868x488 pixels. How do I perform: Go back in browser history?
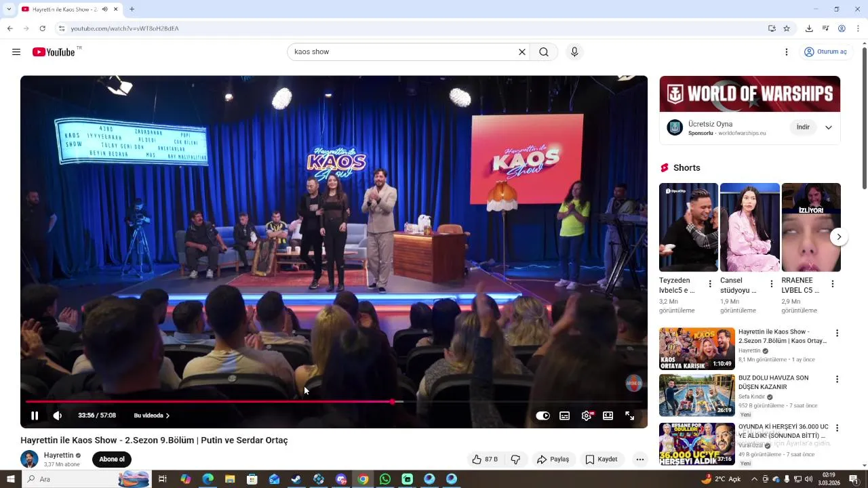[x=9, y=28]
